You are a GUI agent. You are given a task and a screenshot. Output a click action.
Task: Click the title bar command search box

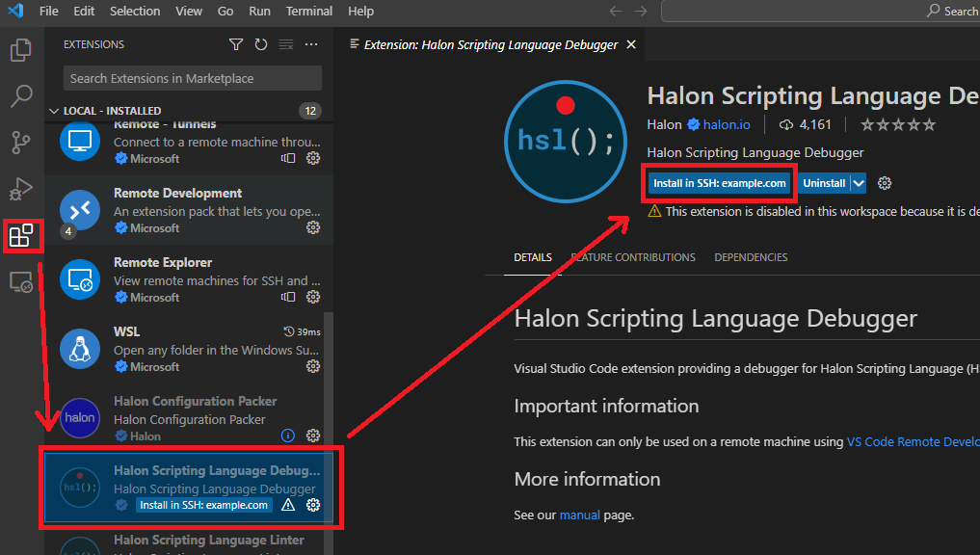click(x=821, y=12)
